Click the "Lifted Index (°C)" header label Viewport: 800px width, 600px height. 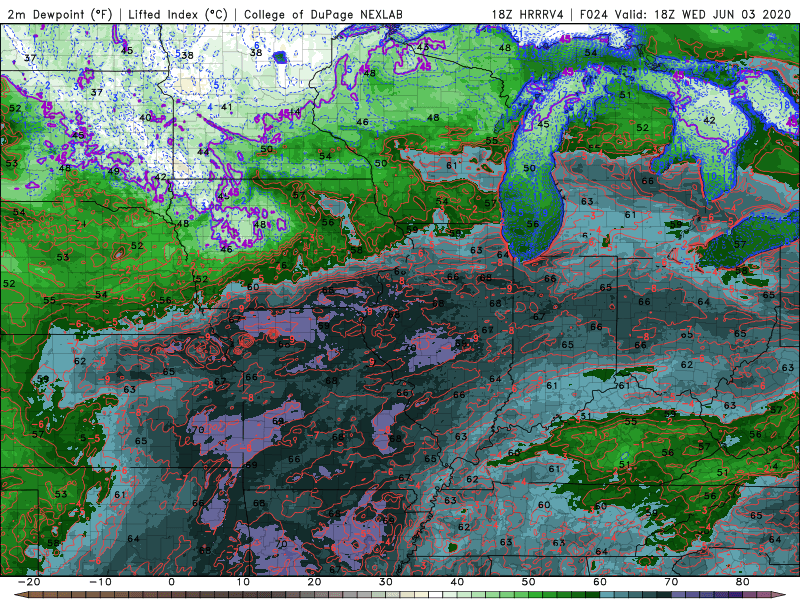click(x=177, y=14)
